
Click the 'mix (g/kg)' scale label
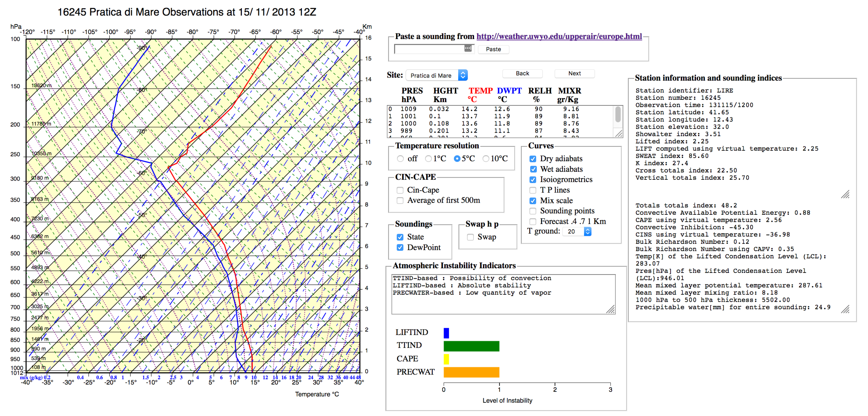coord(31,378)
